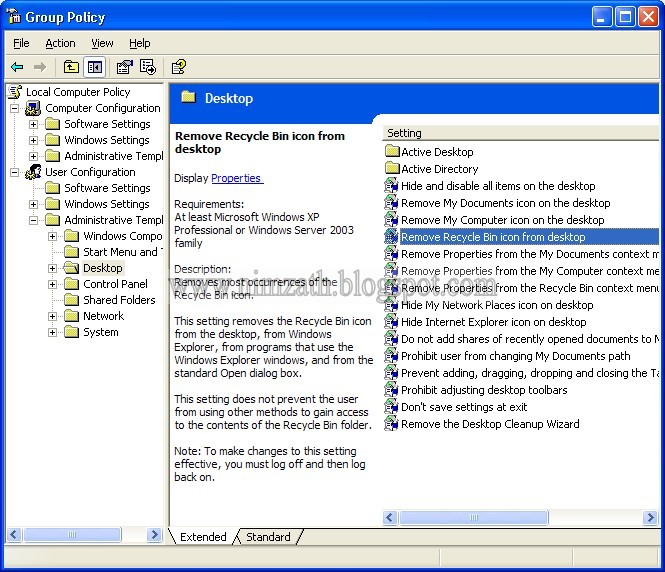The image size is (665, 572).
Task: Expand the Windows Components node
Action: click(x=53, y=236)
